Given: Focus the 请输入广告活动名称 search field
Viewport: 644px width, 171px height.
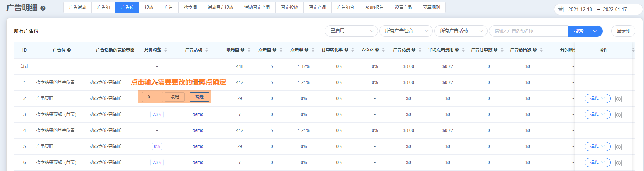Looking at the screenshot, I should tap(528, 31).
